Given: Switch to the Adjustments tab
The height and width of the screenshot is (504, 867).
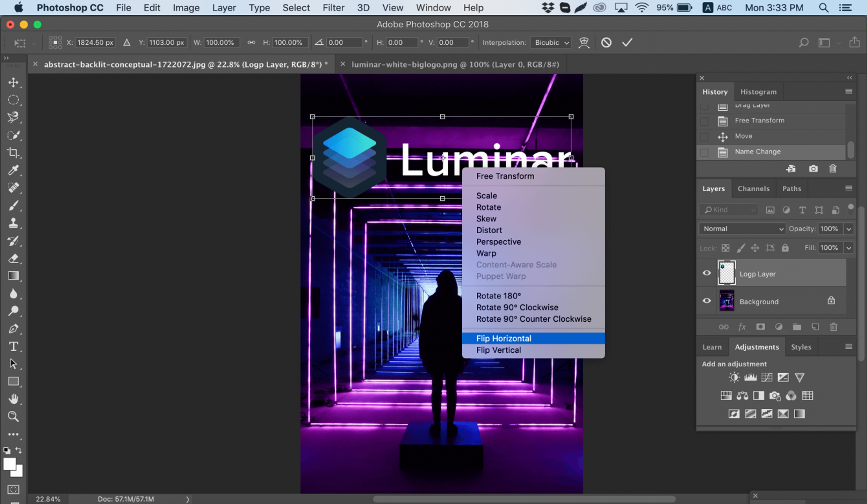Looking at the screenshot, I should point(757,346).
